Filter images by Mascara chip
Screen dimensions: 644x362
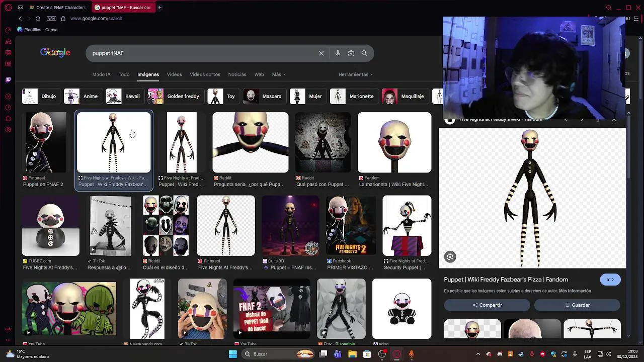[x=265, y=96]
